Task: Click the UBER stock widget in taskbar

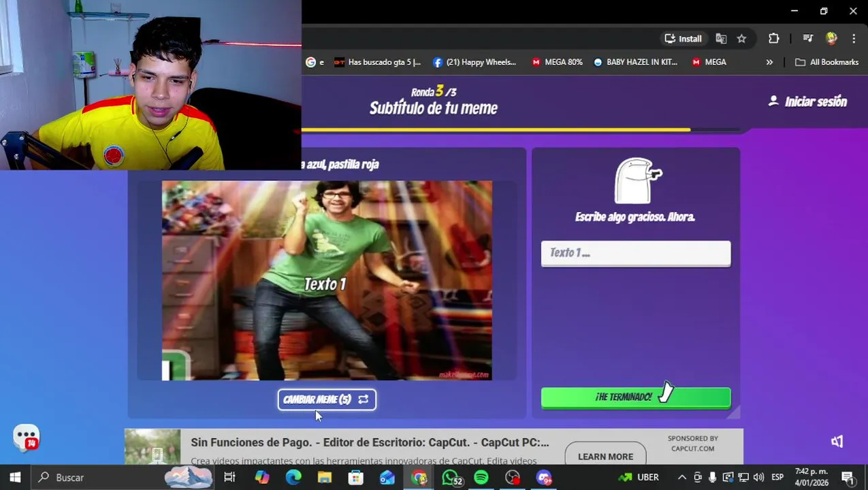Action: click(638, 478)
